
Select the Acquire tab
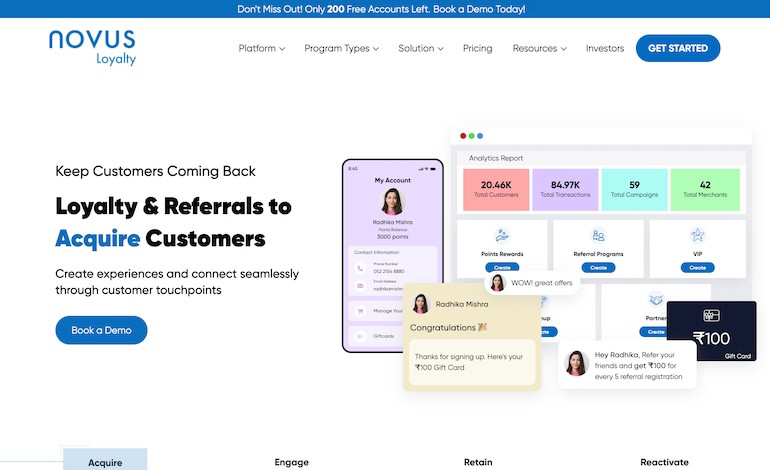[105, 461]
